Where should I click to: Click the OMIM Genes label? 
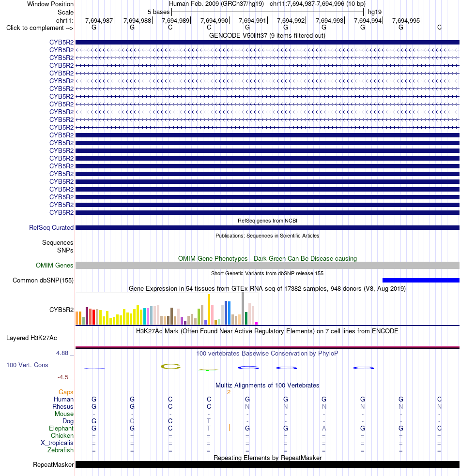click(55, 265)
